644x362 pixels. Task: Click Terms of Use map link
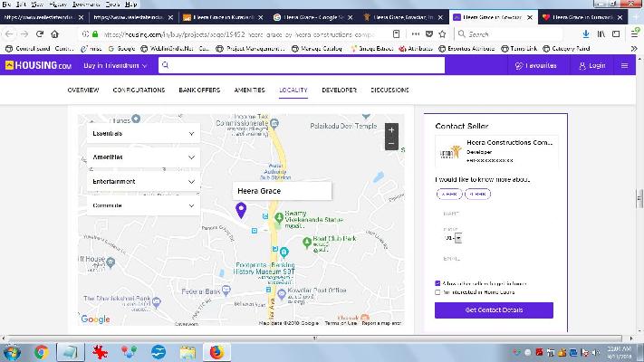[341, 323]
